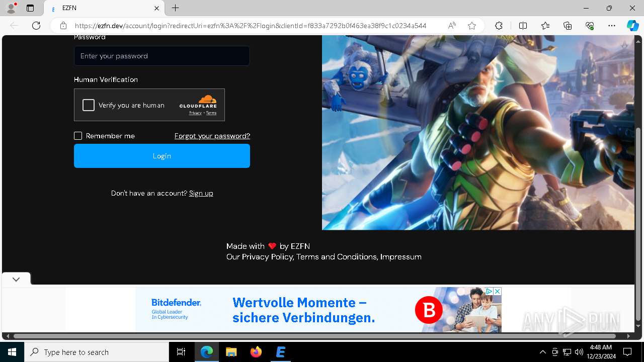Launch the Copilot sidebar icon
This screenshot has height=362, width=644.
pyautogui.click(x=632, y=26)
